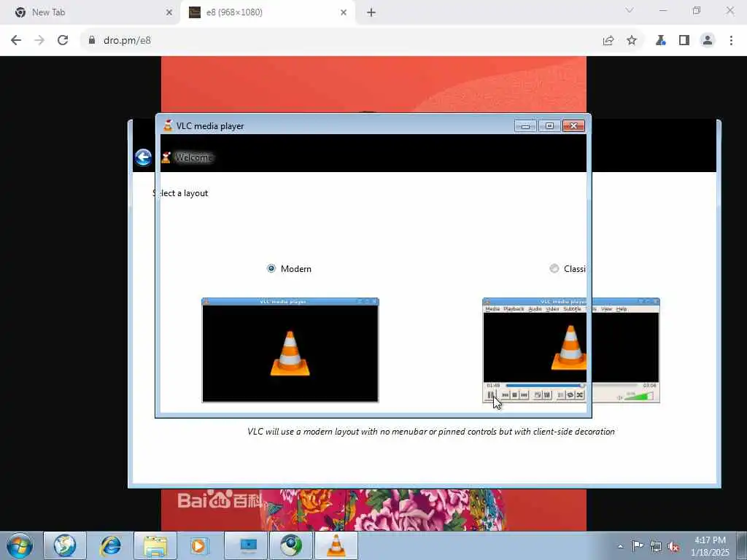Viewport: 747px width, 560px height.
Task: Click the Modern layout preview thumbnail
Action: 290,350
